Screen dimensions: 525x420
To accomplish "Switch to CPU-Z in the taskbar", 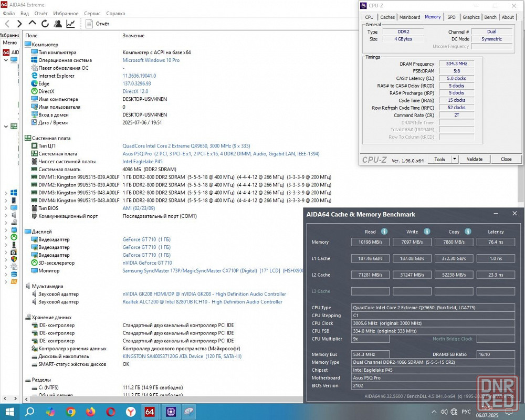I will 171,412.
